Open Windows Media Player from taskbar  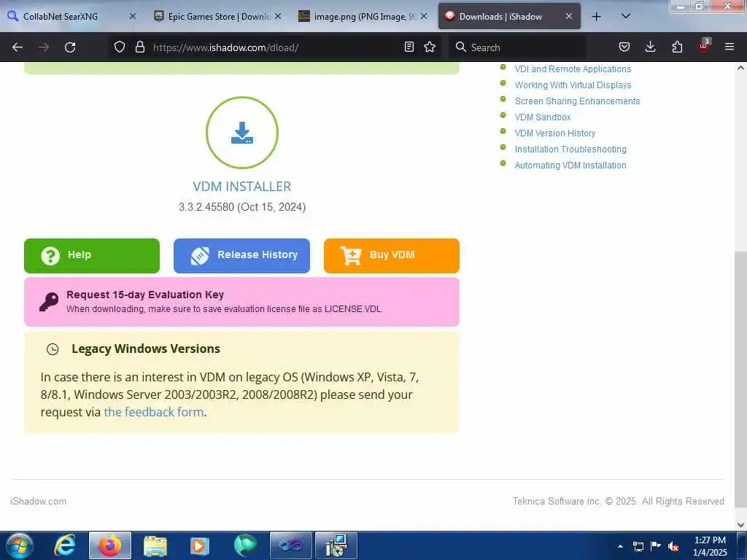tap(200, 545)
